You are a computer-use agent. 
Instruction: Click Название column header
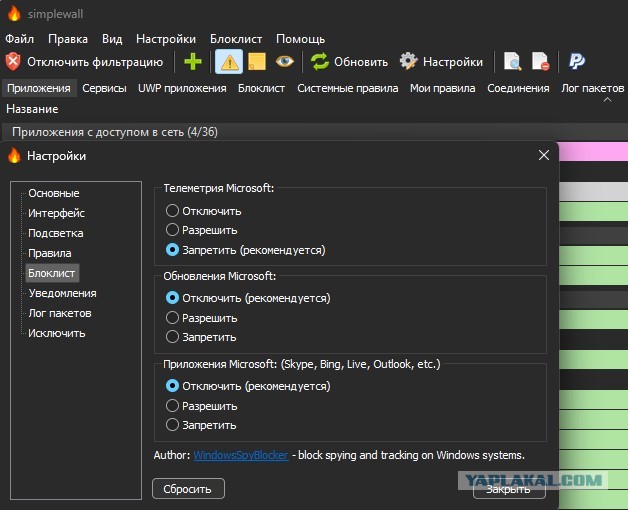[x=32, y=109]
